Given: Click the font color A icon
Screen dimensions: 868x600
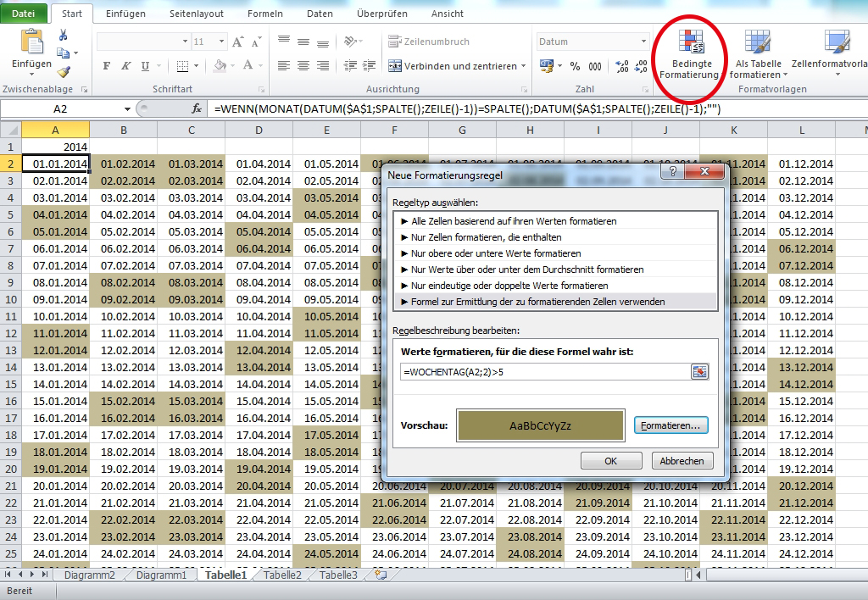Looking at the screenshot, I should (248, 66).
